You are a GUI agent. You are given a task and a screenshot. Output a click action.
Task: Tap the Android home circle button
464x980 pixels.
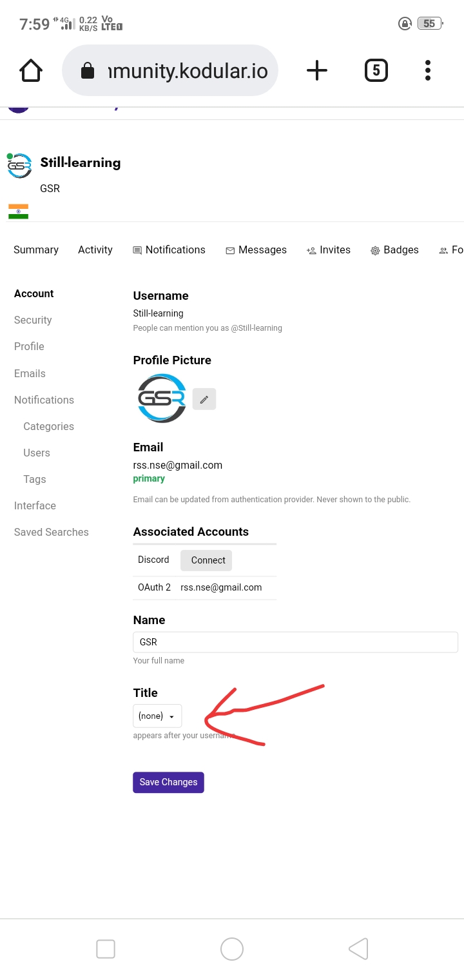(x=232, y=948)
